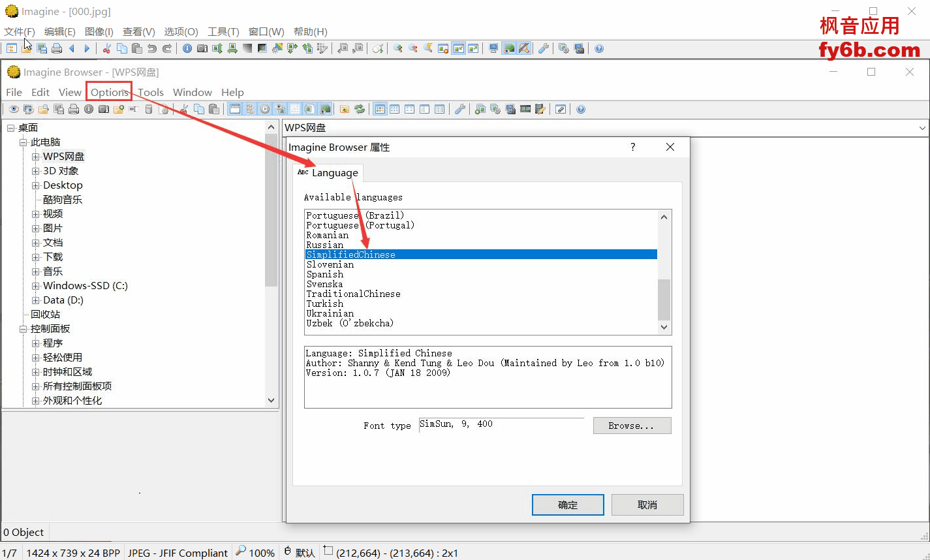Toggle thumbnails view mode in Browser toolbar
Viewport: 930px width, 560px height.
coord(379,109)
